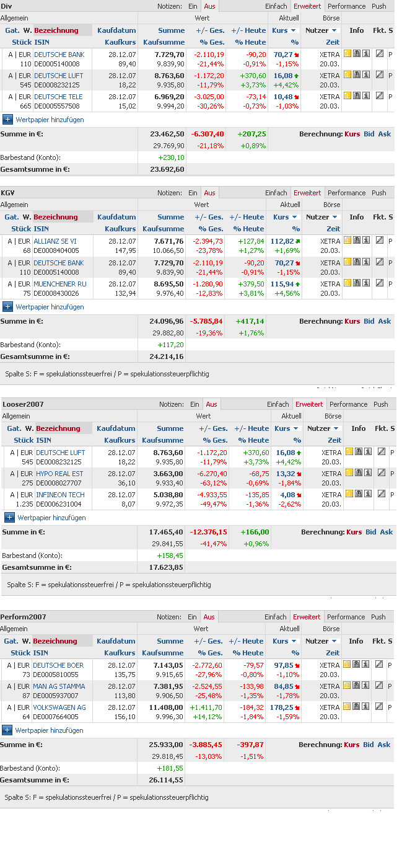Switch Div view to the Performance tab
402x868 pixels.
346,6
